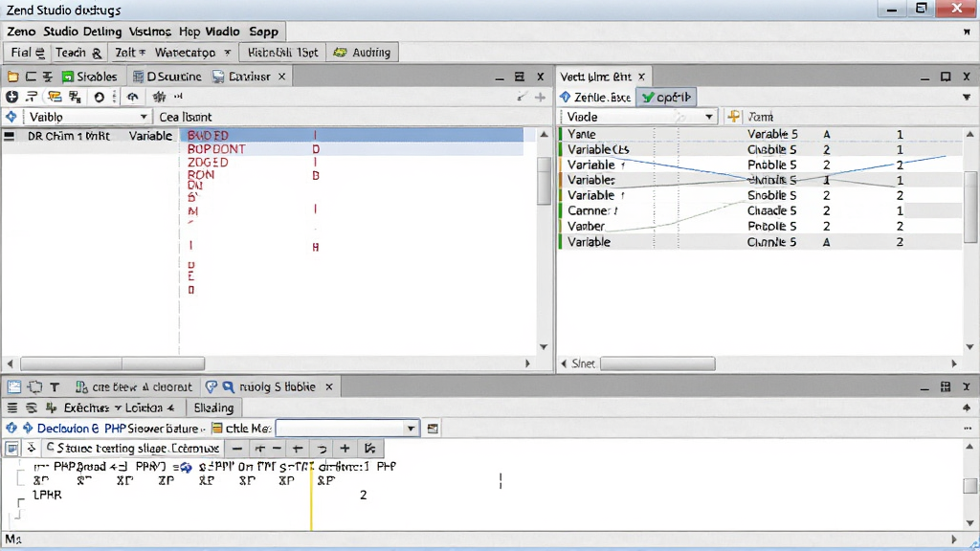Click the left panel's scroll-down arrow
Viewport: 980px width, 551px height.
(544, 347)
